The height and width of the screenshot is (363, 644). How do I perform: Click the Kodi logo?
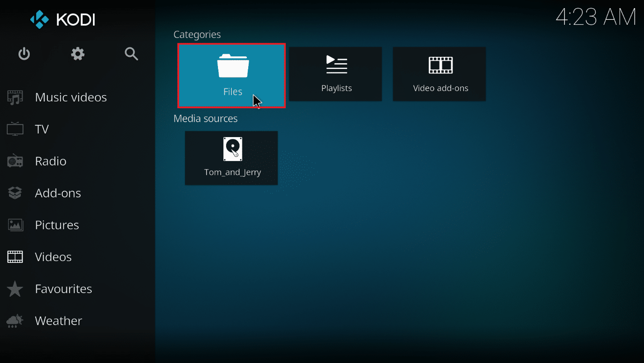[x=63, y=19]
